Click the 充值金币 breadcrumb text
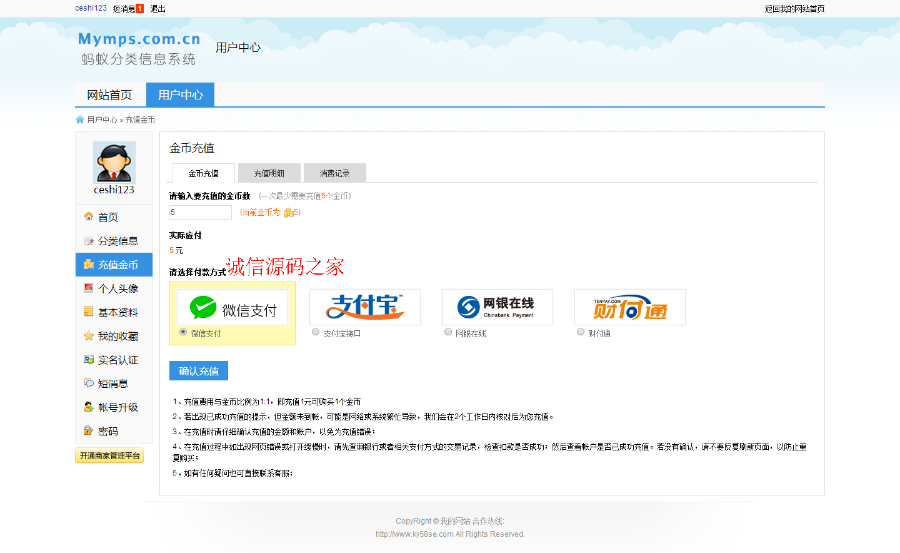This screenshot has height=553, width=900. coord(140,119)
